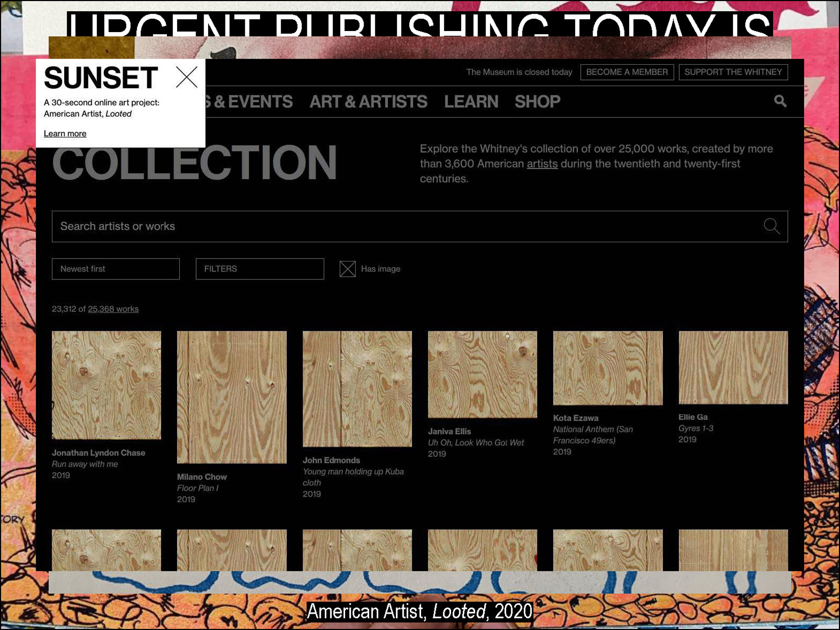This screenshot has height=630, width=840.
Task: Open the SHOP menu item
Action: click(x=537, y=102)
